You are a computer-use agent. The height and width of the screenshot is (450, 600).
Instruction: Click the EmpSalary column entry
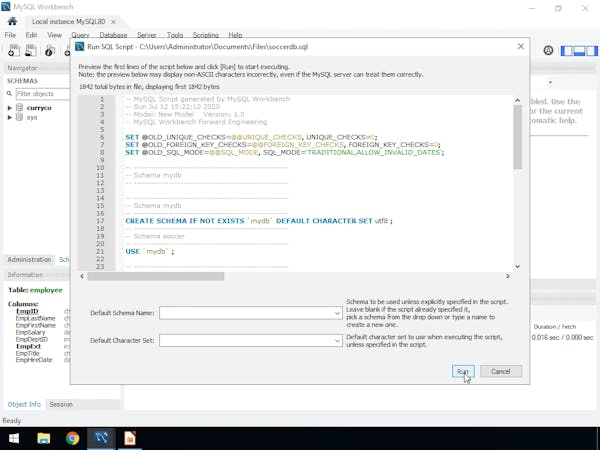pos(30,333)
